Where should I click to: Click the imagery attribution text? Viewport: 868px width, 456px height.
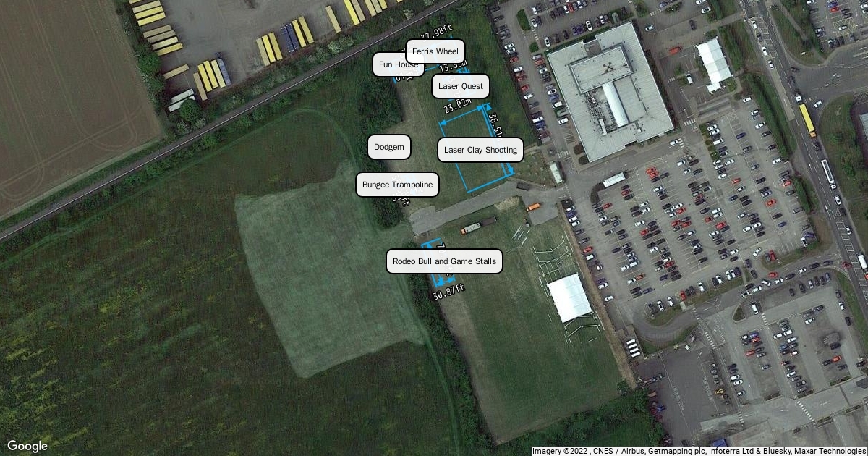(699, 451)
